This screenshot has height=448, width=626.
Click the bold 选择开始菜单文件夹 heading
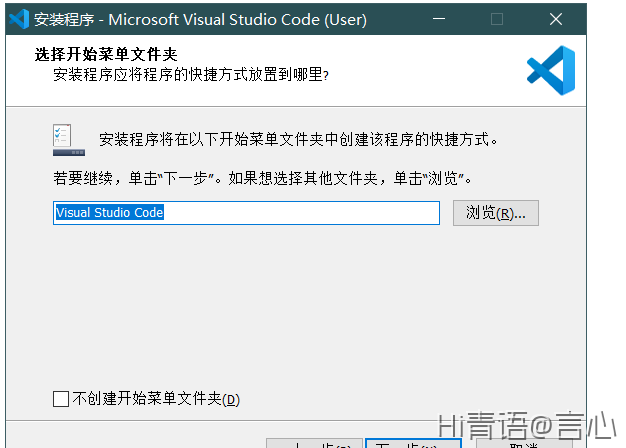(106, 54)
